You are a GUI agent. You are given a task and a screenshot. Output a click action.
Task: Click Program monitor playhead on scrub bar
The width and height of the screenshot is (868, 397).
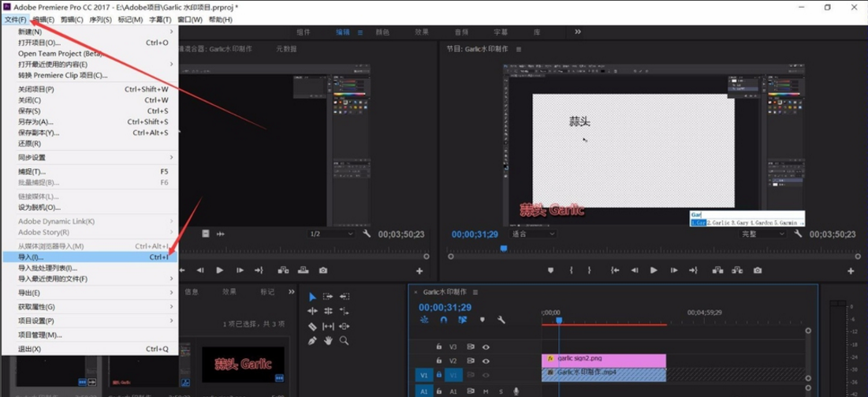pyautogui.click(x=504, y=248)
